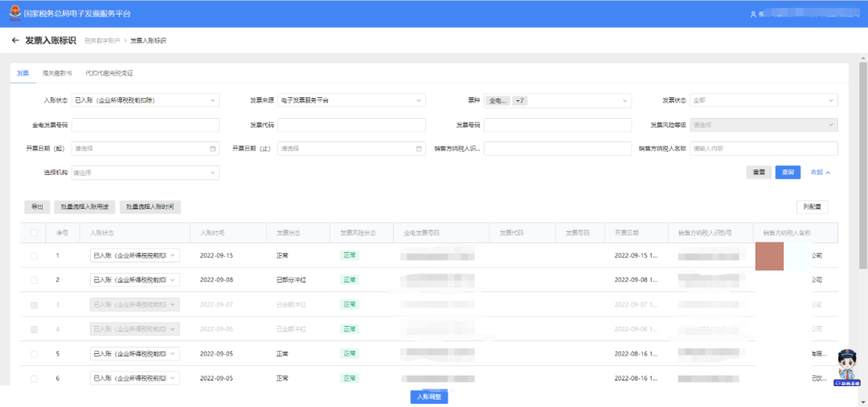
Task: Click the 列配置 column settings button
Action: coord(812,207)
